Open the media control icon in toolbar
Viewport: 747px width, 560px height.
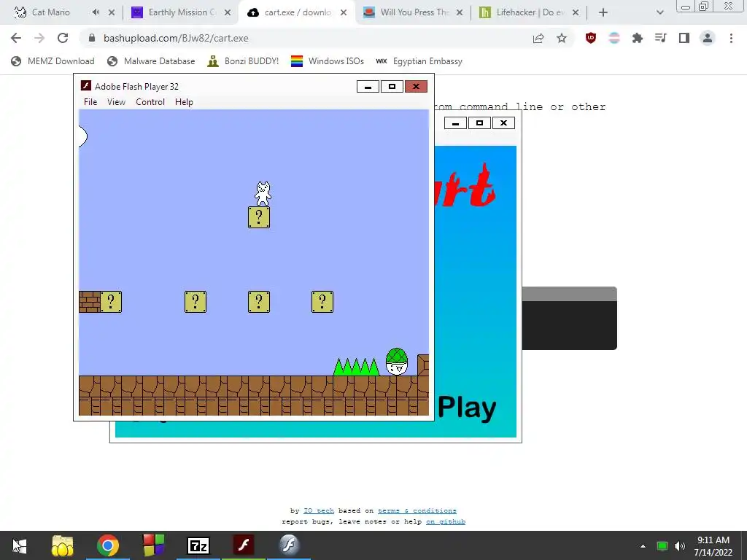(x=660, y=38)
